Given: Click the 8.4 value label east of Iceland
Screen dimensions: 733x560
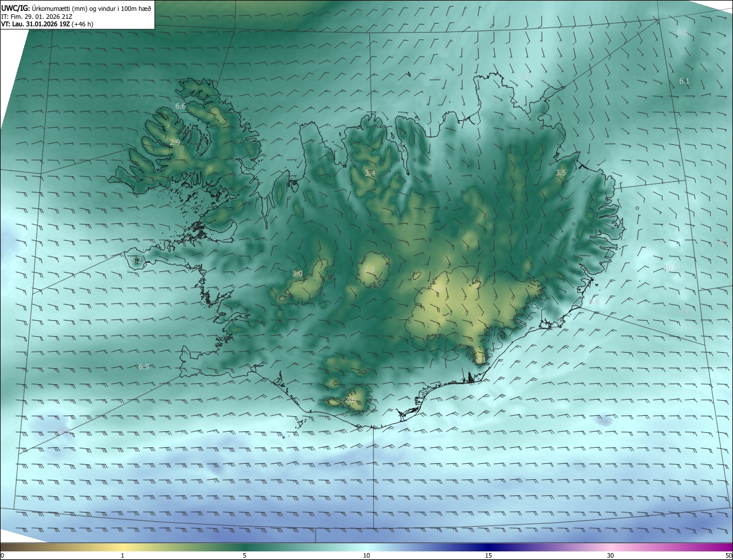Looking at the screenshot, I should [683, 311].
